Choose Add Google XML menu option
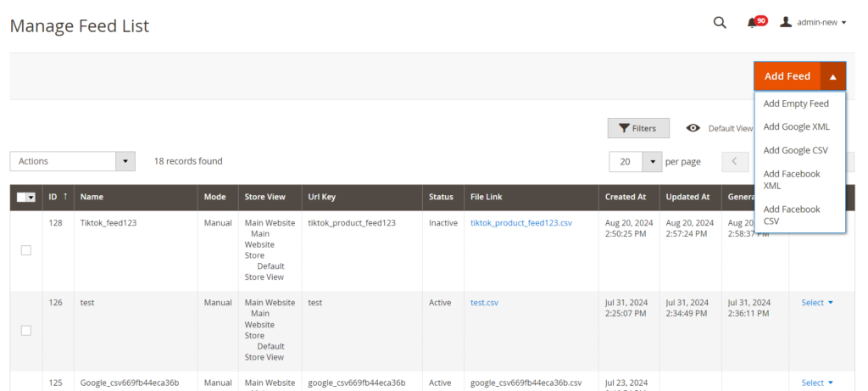Image resolution: width=868 pixels, height=391 pixels. [796, 126]
